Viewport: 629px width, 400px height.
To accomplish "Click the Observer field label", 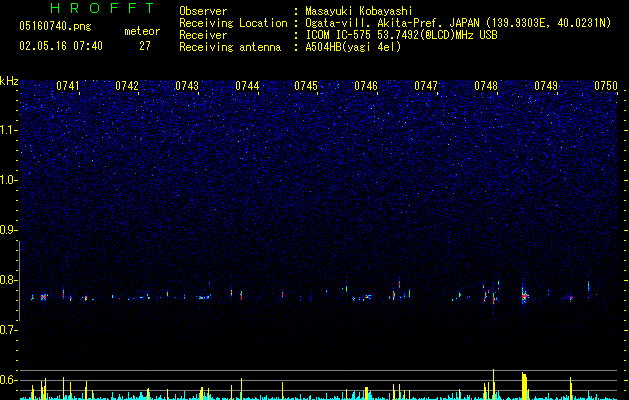I will point(203,11).
